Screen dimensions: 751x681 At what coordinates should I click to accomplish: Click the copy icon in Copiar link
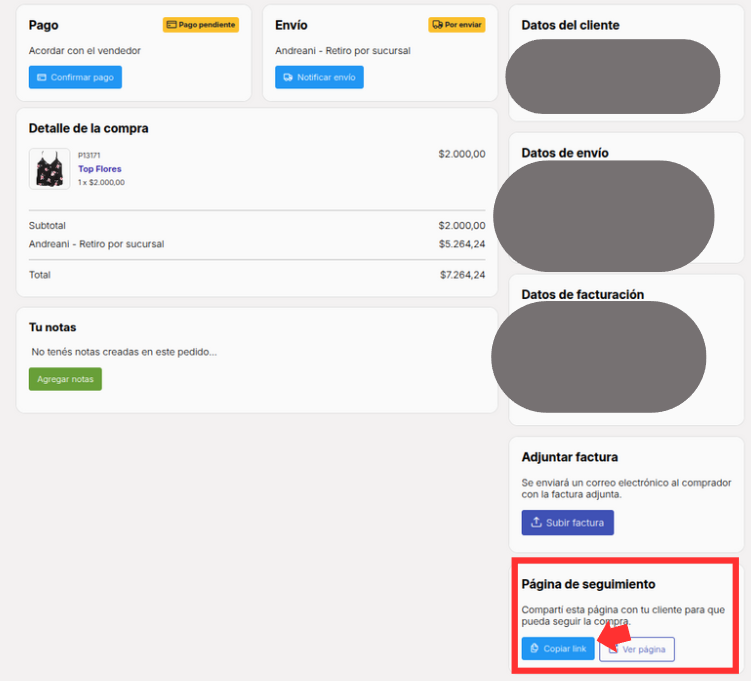[x=535, y=648]
